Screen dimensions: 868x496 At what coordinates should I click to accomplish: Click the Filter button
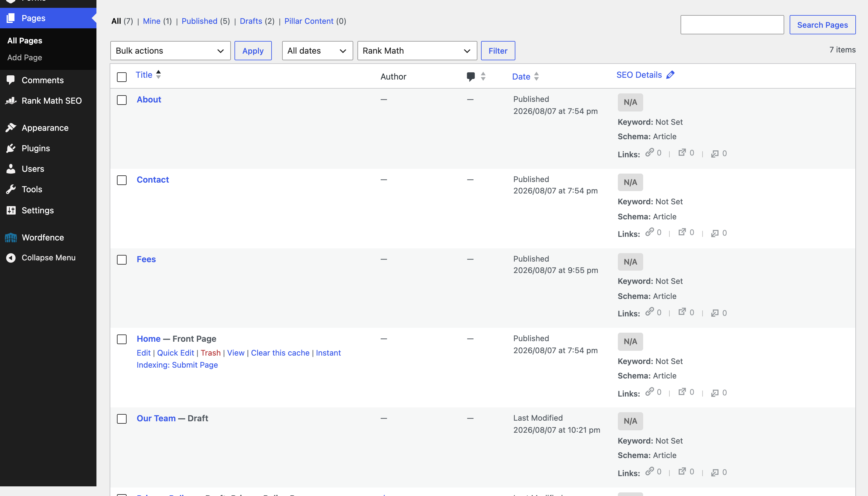coord(498,51)
